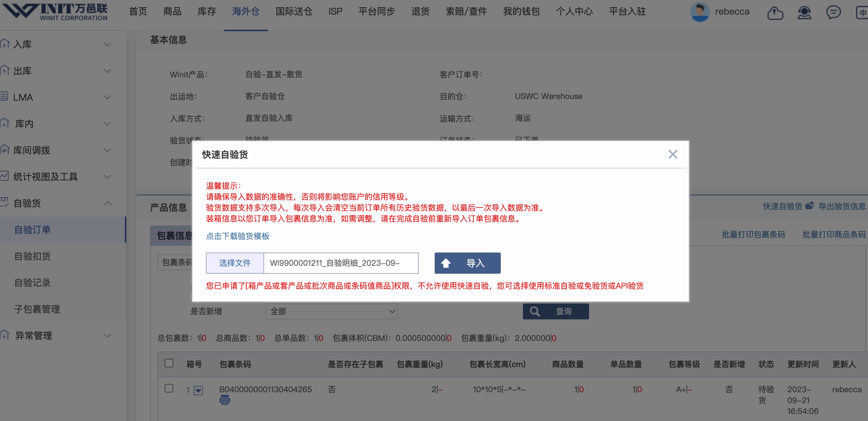The image size is (868, 421).
Task: Open the customer service headset icon
Action: coord(804,13)
